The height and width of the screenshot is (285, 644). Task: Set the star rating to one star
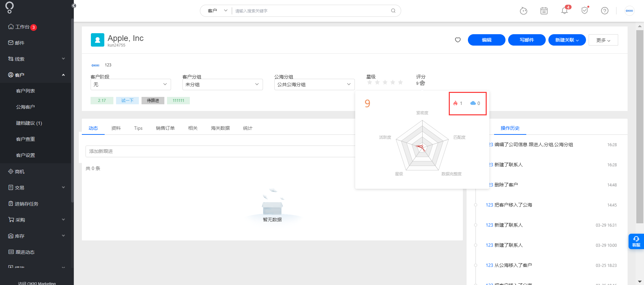370,82
